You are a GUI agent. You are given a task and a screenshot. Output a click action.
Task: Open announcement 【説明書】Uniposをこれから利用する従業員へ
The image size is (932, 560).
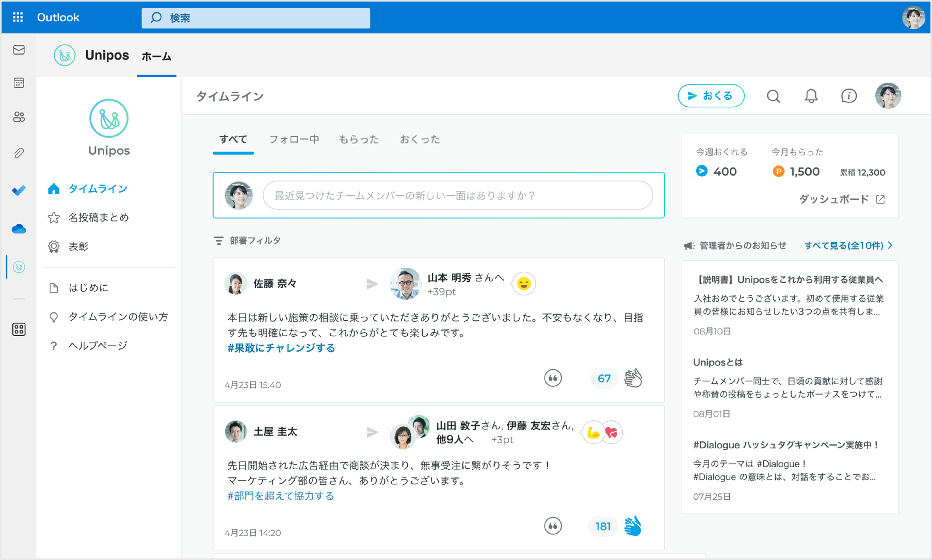click(788, 280)
